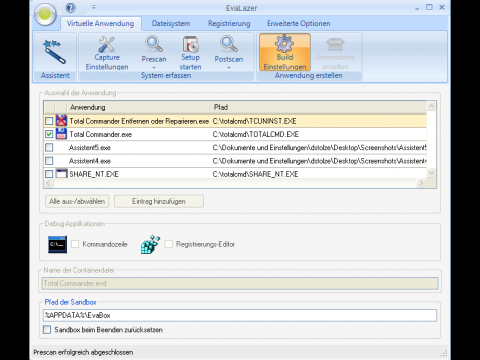Click the list scroll up arrow

point(431,107)
